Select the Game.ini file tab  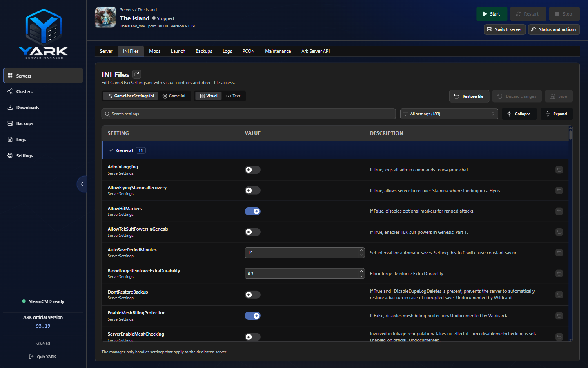tap(174, 96)
